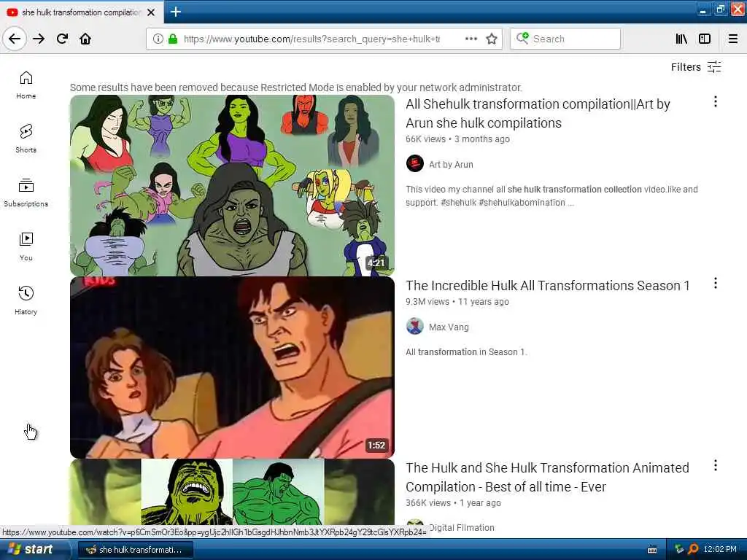Open the Firefox hamburger menu
The image size is (747, 560).
tap(733, 39)
